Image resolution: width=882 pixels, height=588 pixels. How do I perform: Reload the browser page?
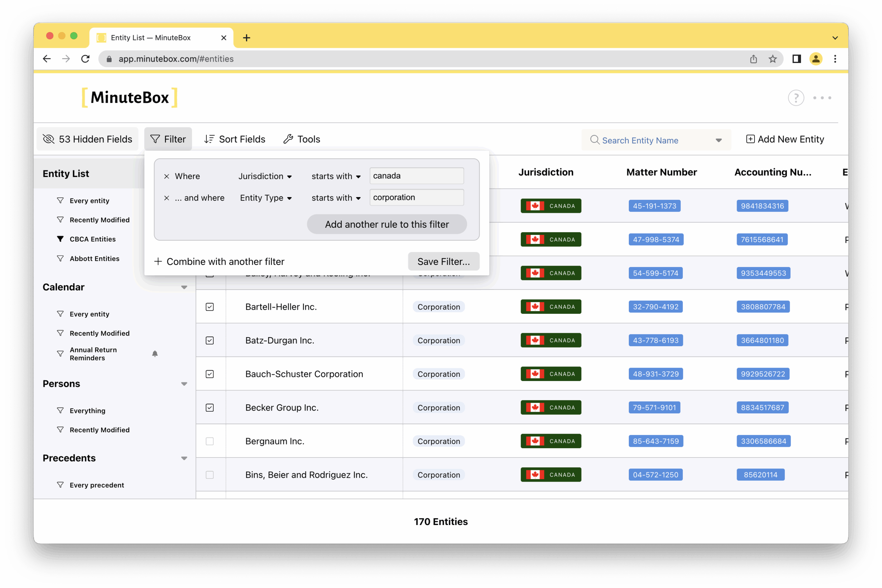click(85, 59)
